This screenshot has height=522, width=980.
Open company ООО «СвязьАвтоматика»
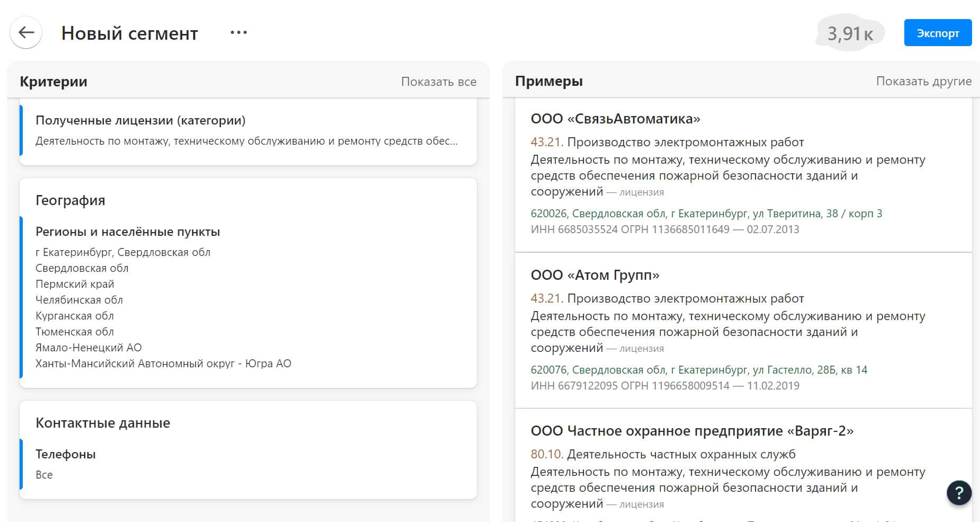(x=615, y=119)
